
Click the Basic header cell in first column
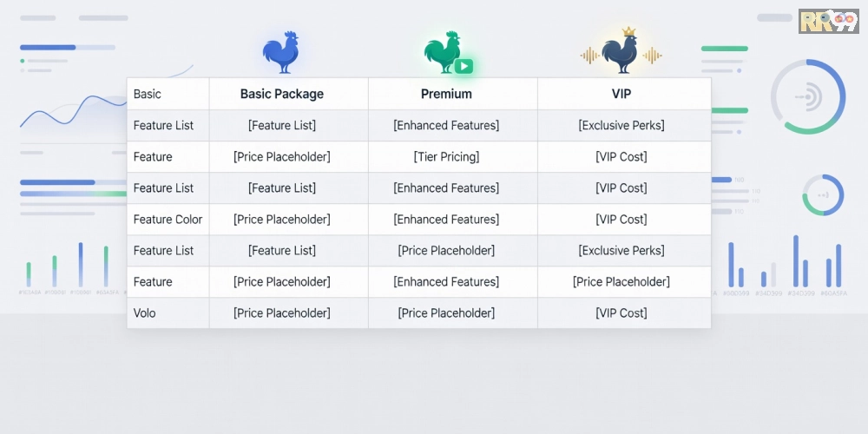[148, 94]
